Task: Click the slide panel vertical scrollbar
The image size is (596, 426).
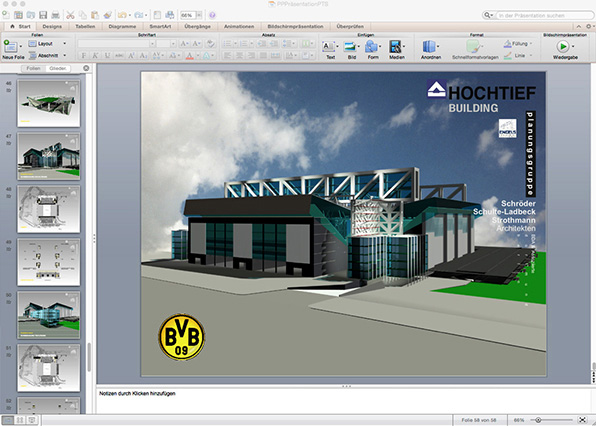Action: point(89,357)
